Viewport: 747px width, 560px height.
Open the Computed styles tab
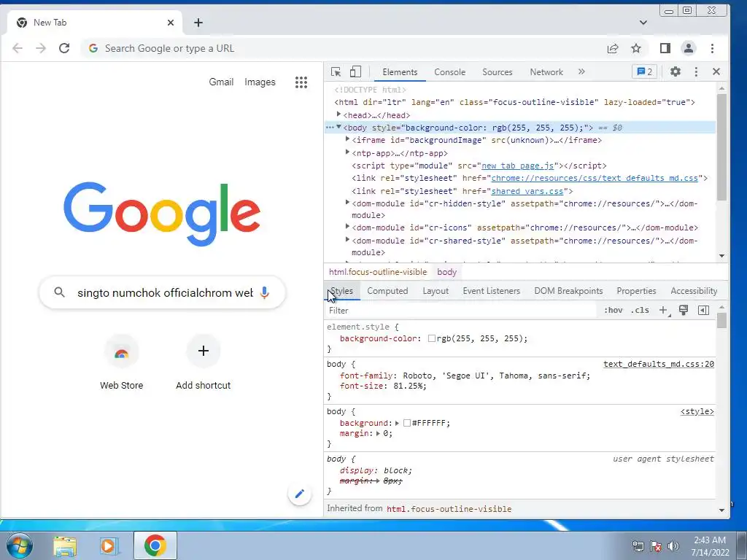pos(387,290)
